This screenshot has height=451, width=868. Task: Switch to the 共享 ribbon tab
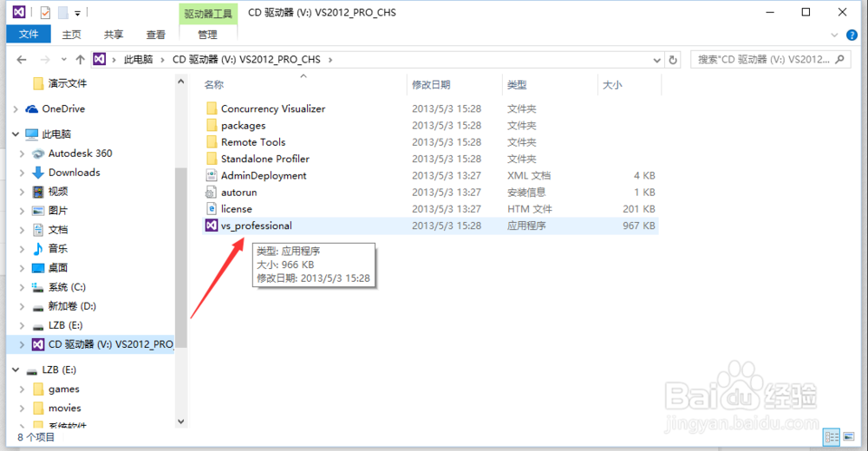click(x=114, y=35)
